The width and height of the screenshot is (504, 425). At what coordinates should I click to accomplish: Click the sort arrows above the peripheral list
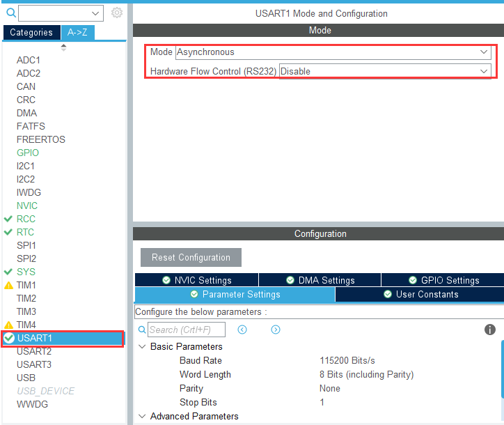click(x=63, y=47)
